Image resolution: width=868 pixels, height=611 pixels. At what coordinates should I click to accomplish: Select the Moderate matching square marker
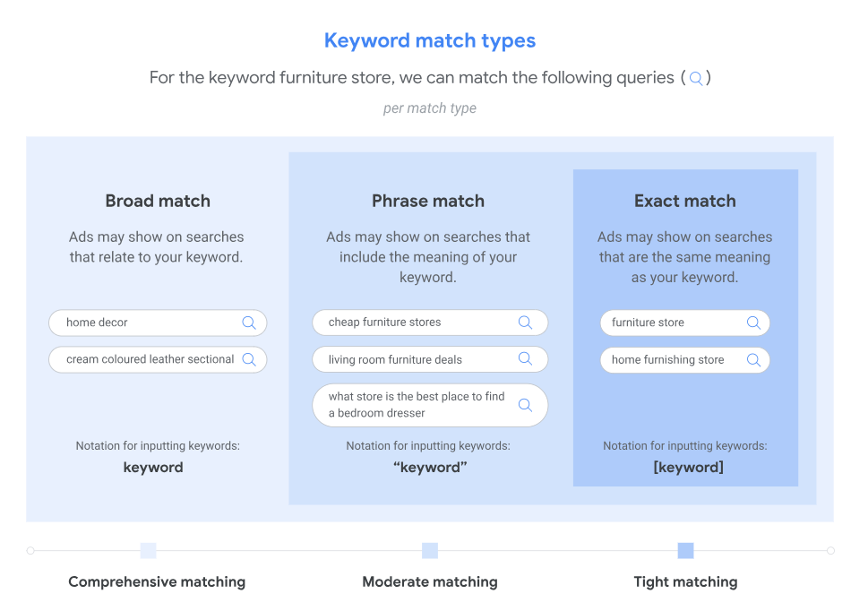(430, 550)
